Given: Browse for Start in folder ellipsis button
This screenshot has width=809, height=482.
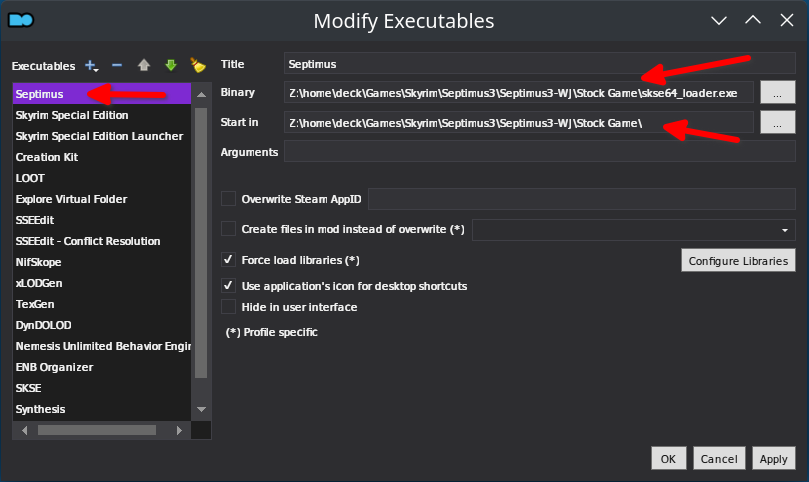Looking at the screenshot, I should 778,123.
